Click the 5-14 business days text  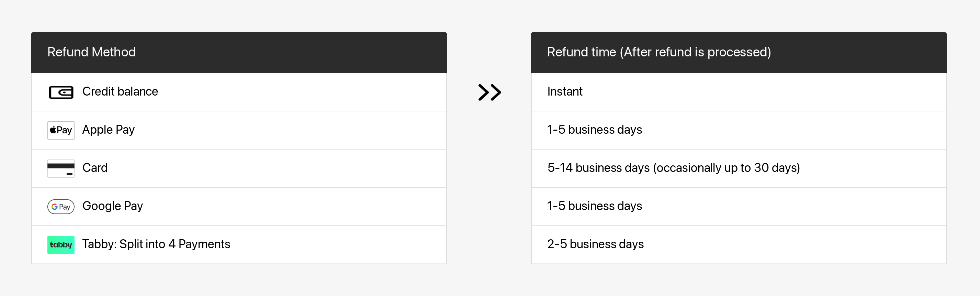point(598,168)
